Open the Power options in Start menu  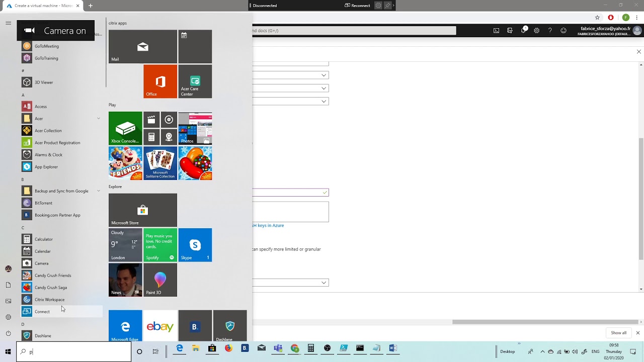(x=8, y=333)
